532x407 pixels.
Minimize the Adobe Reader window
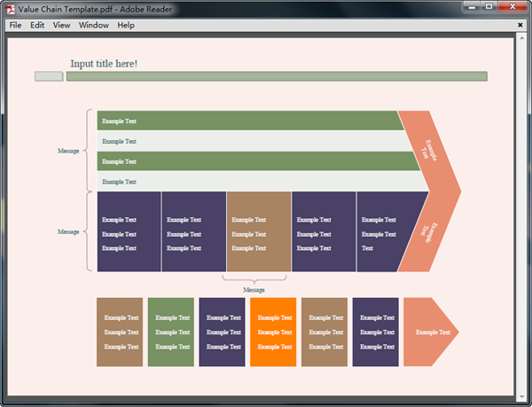[x=472, y=7]
